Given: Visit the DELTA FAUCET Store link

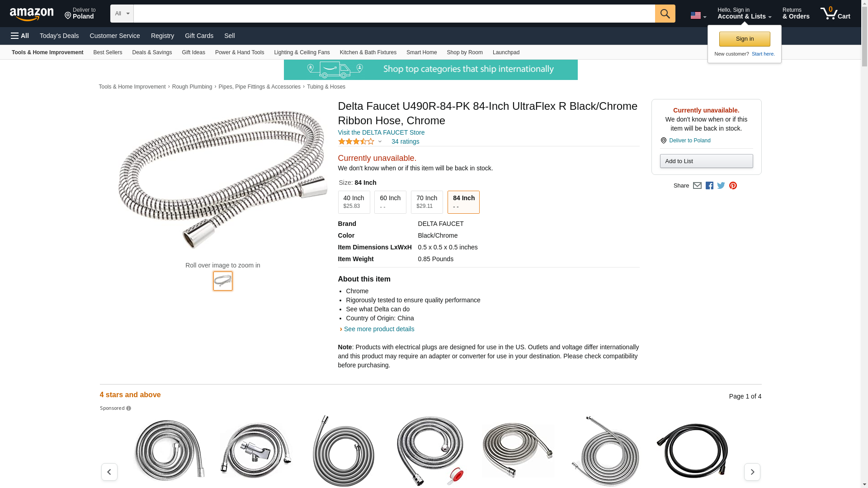Looking at the screenshot, I should [x=381, y=132].
